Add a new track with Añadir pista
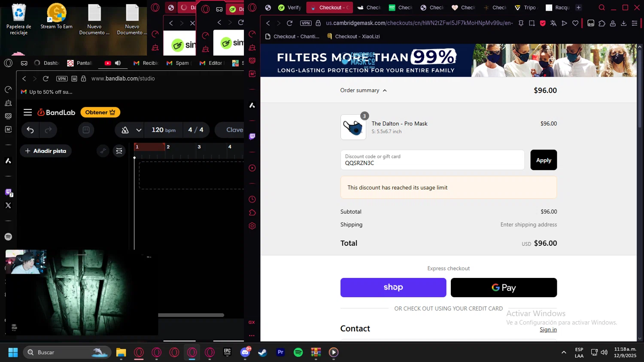The height and width of the screenshot is (362, 644). [x=46, y=151]
